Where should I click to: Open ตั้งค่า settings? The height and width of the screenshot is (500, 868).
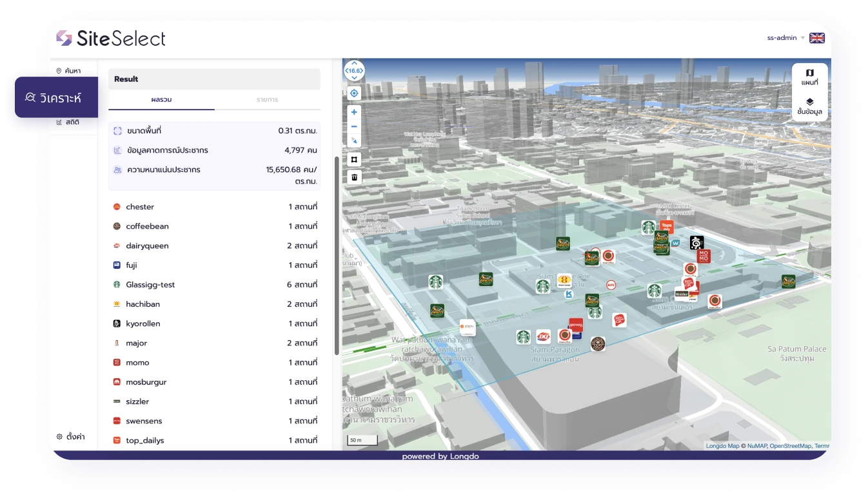pyautogui.click(x=71, y=437)
